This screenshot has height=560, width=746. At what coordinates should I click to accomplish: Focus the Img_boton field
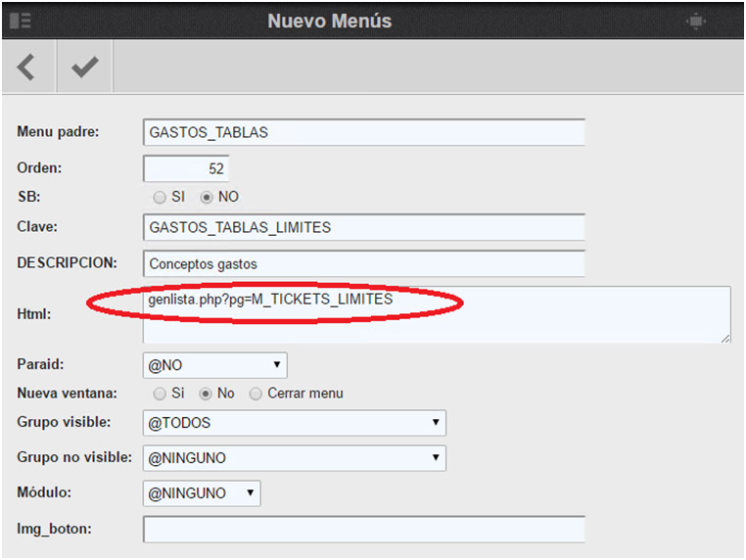[364, 529]
